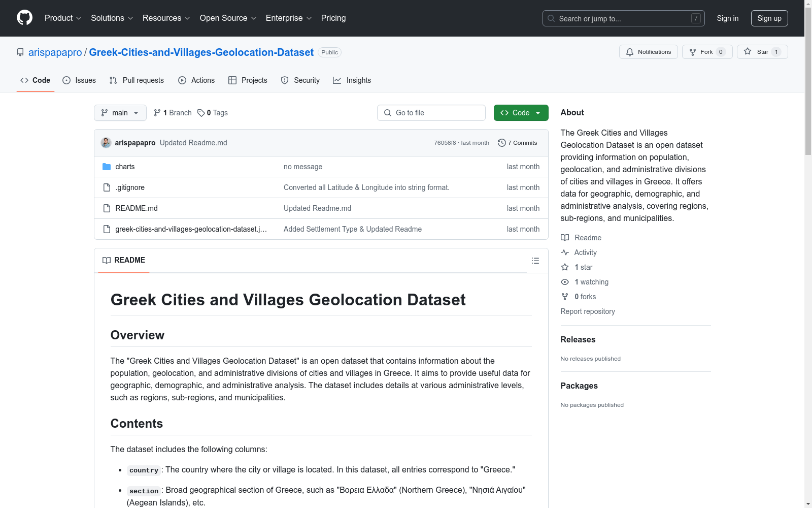The image size is (812, 508).
Task: Open the 'no message' commit for charts
Action: 303,167
